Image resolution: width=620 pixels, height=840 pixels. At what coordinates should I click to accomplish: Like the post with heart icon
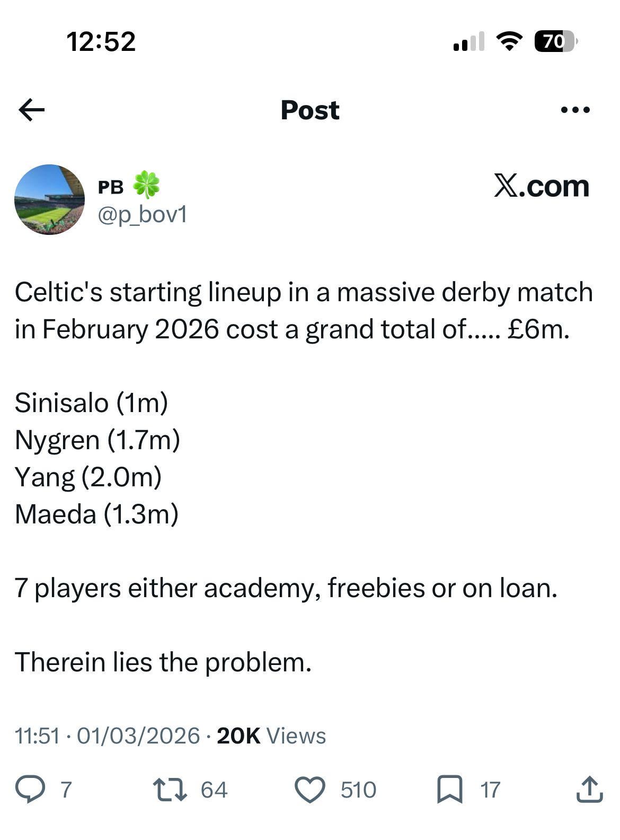pos(309,789)
